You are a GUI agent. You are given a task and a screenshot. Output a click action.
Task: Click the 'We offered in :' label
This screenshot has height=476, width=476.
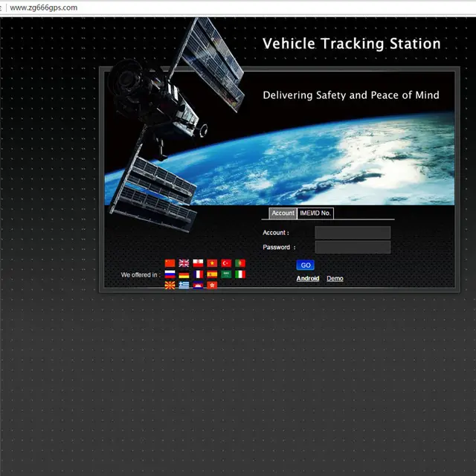click(141, 274)
